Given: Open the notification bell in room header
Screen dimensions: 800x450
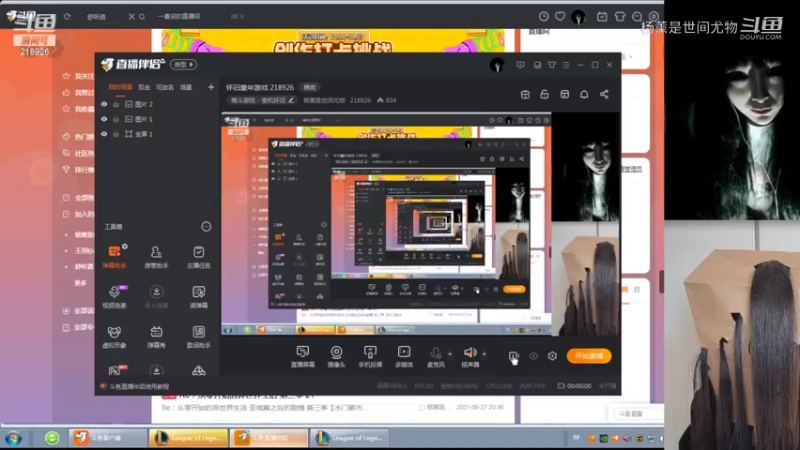Looking at the screenshot, I should coord(584,94).
